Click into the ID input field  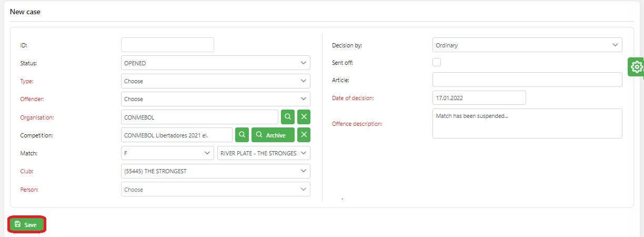tap(167, 45)
